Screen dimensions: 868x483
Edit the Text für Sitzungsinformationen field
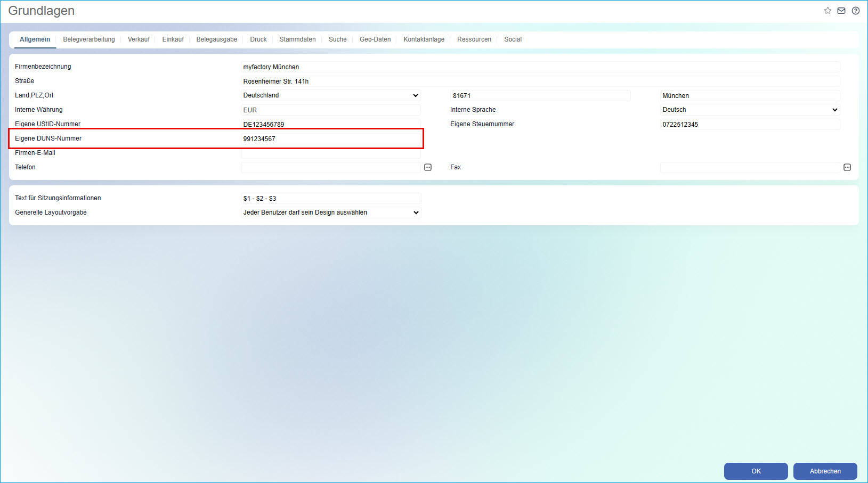pos(331,199)
